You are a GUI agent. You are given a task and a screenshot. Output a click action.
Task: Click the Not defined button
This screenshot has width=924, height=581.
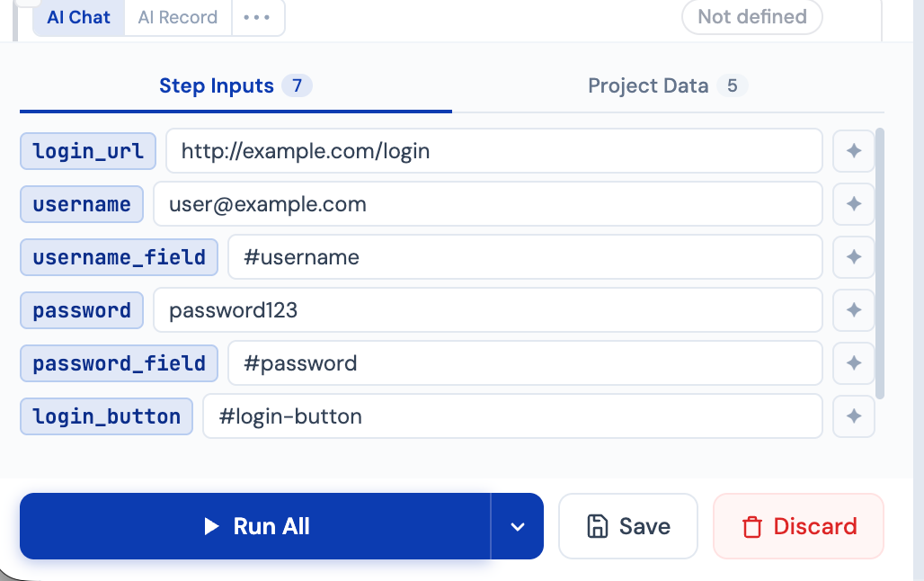[x=751, y=17]
